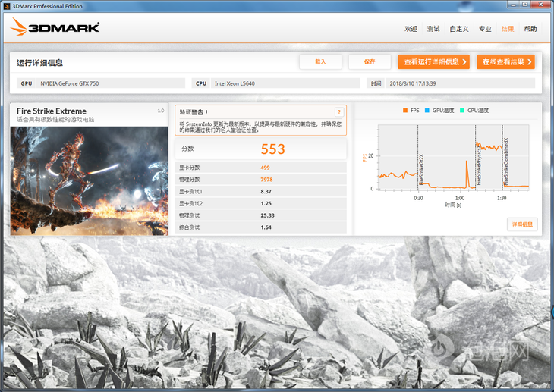Click the Fire Strike Extreme preview image
Image resolution: width=554 pixels, height=392 pixels.
89,180
